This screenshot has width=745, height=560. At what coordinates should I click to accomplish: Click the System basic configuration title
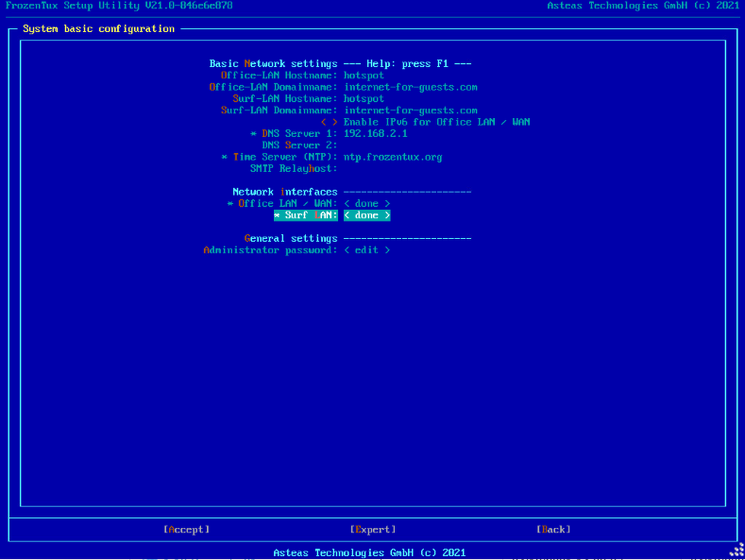99,29
